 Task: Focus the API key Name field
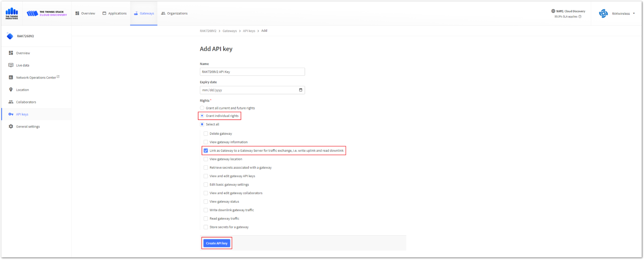click(252, 72)
